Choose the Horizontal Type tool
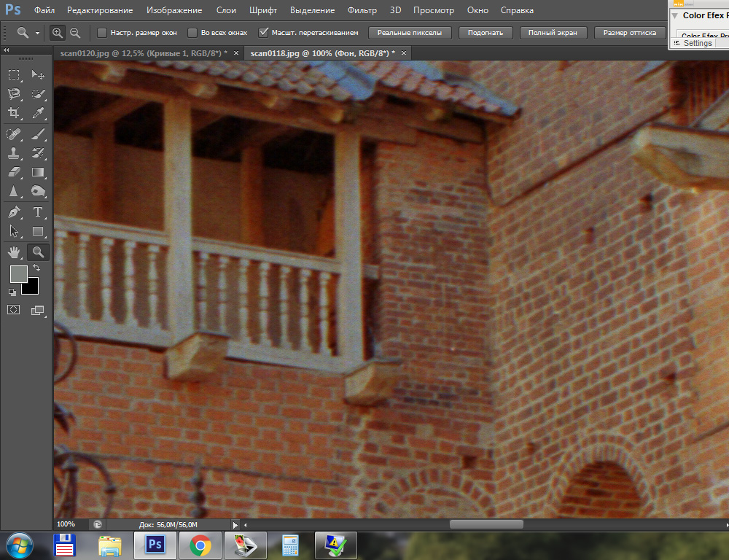The width and height of the screenshot is (729, 560). click(x=39, y=212)
